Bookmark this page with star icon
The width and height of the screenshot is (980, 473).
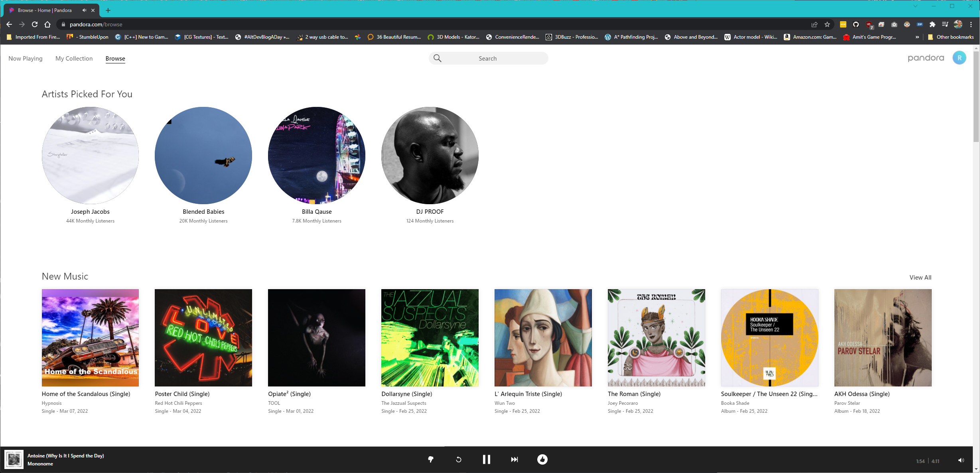click(827, 24)
